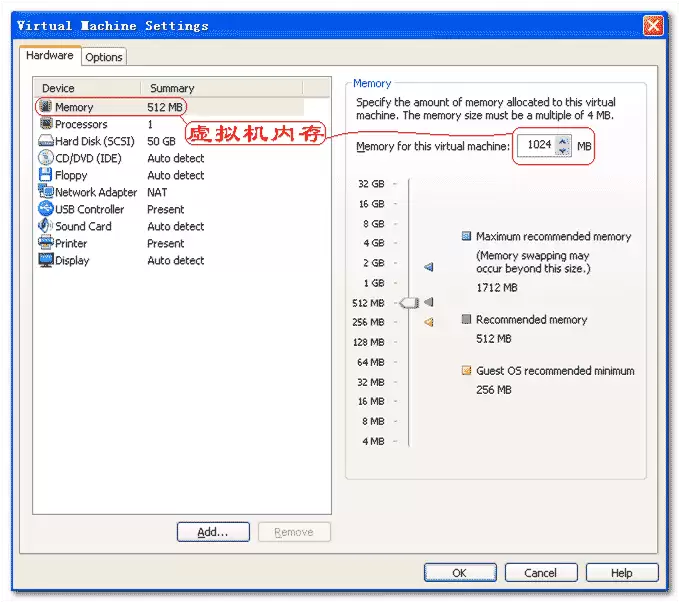Viewport: 680px width, 603px height.
Task: Click the 1712 MB maximum memory value
Action: click(497, 288)
